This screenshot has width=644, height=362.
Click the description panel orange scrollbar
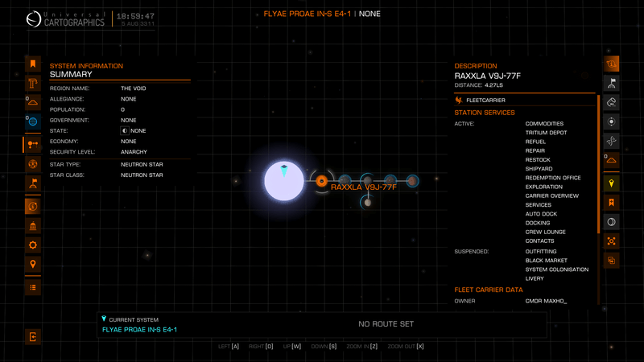[598, 164]
